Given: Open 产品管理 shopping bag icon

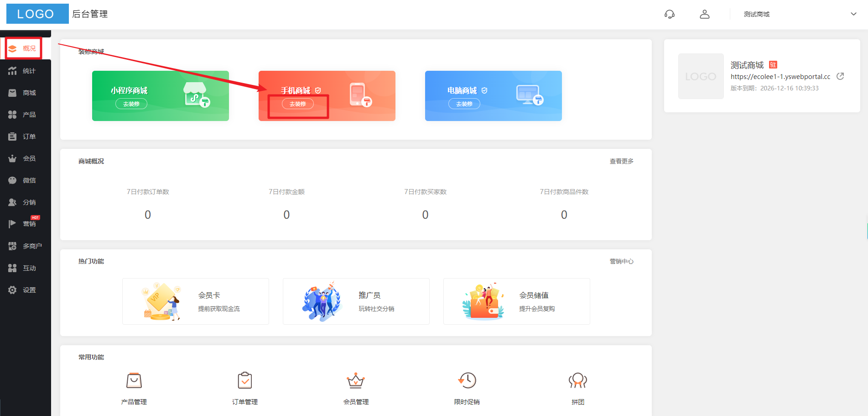Looking at the screenshot, I should [134, 380].
